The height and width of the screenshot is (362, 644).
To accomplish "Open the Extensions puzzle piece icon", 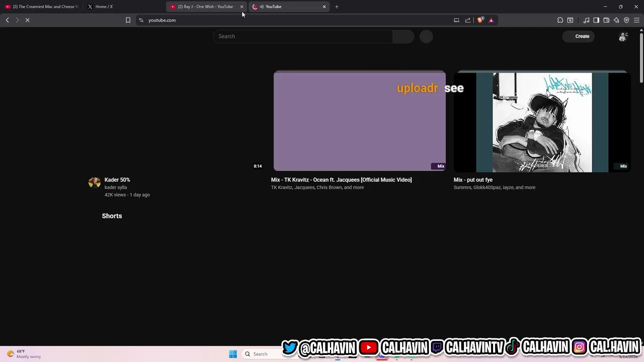I will [x=560, y=20].
